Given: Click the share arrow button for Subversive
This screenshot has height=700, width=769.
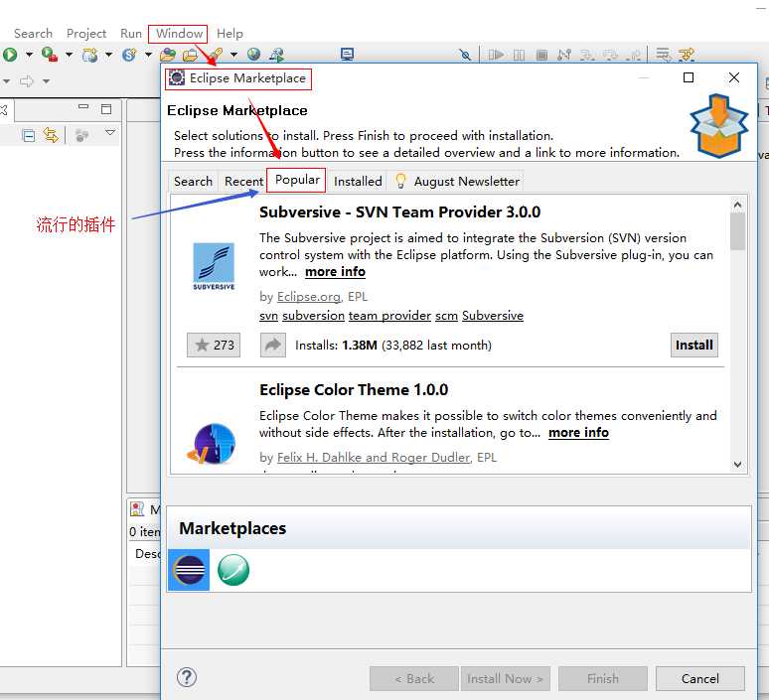Looking at the screenshot, I should coord(273,346).
